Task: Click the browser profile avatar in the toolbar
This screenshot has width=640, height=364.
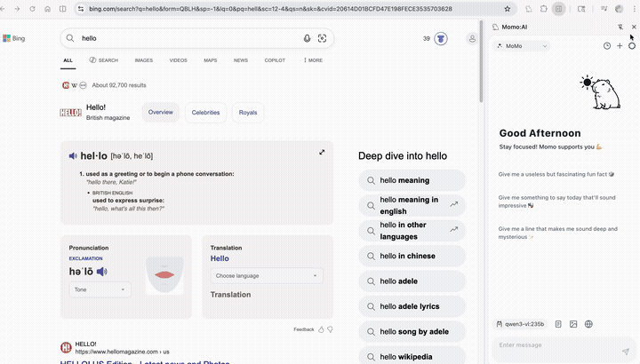Action: point(620,9)
